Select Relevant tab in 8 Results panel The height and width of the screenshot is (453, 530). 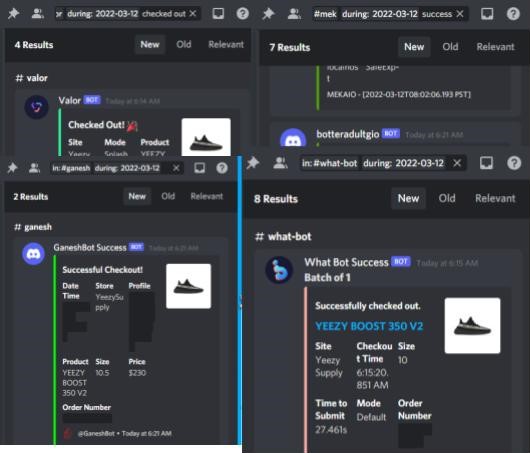495,198
